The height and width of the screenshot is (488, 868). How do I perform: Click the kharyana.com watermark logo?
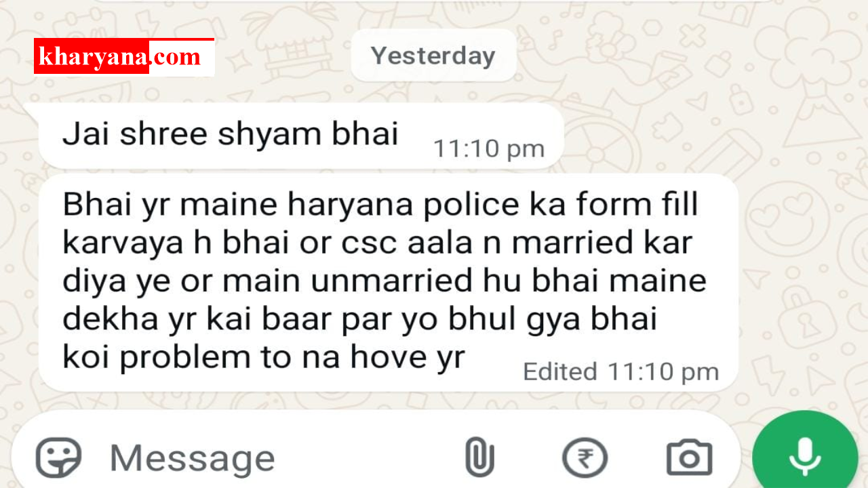[x=124, y=57]
